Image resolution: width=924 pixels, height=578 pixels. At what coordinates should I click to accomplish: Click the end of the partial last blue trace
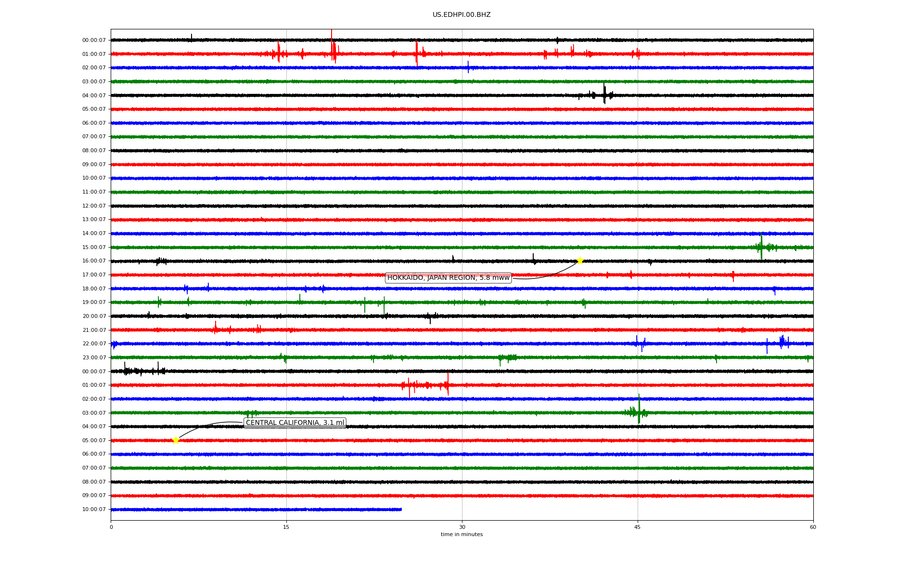point(400,509)
